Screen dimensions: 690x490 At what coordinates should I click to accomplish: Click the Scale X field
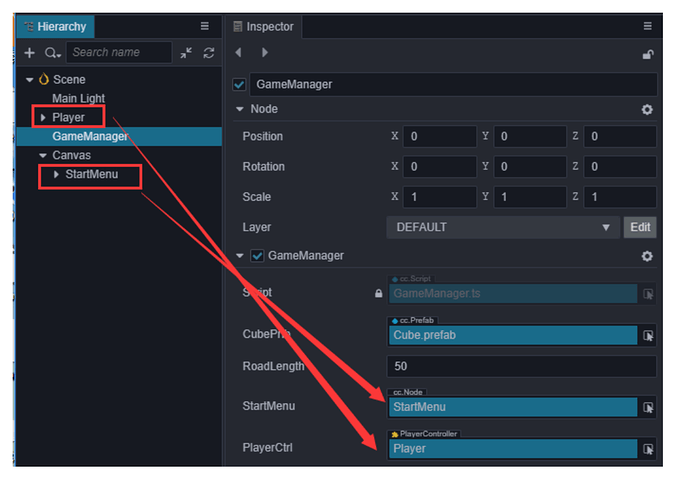[x=440, y=197]
